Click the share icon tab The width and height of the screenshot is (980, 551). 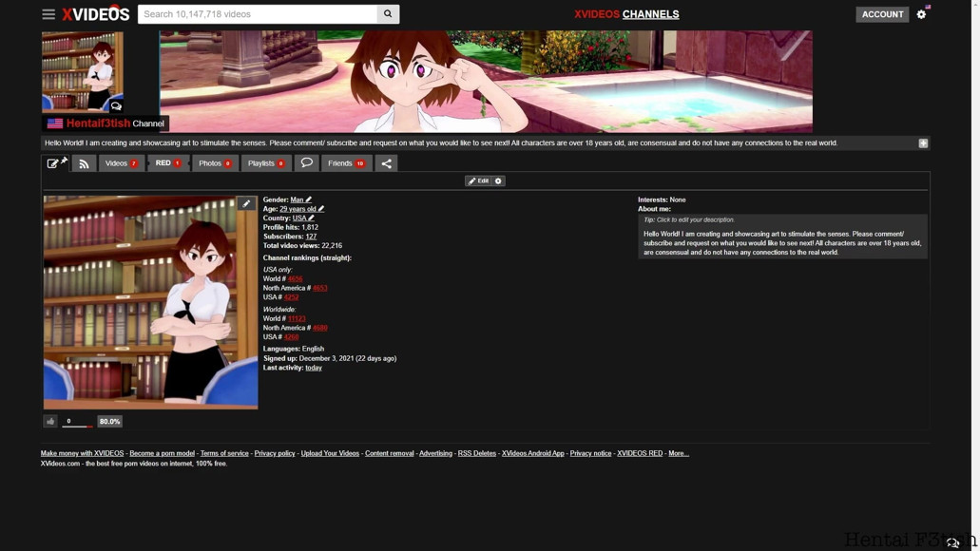pos(386,163)
